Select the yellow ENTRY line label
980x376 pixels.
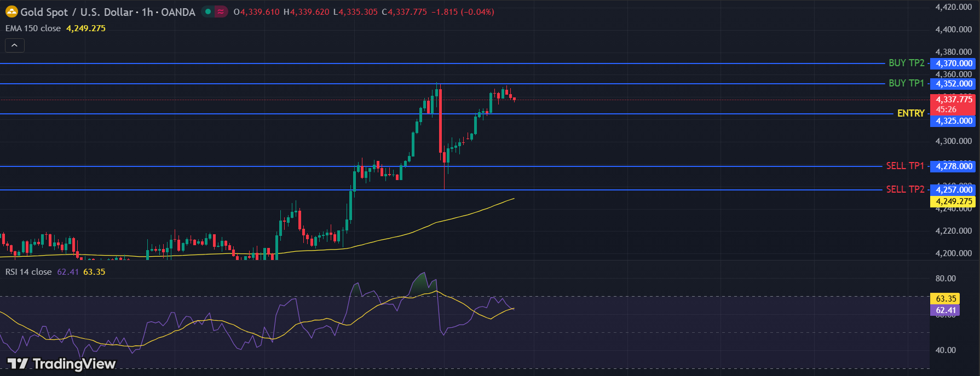910,113
